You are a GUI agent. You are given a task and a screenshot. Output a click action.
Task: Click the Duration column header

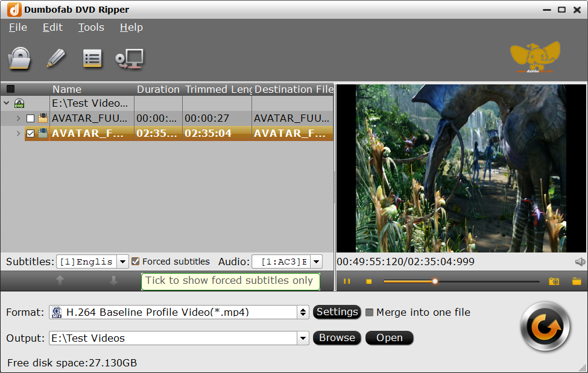[158, 89]
